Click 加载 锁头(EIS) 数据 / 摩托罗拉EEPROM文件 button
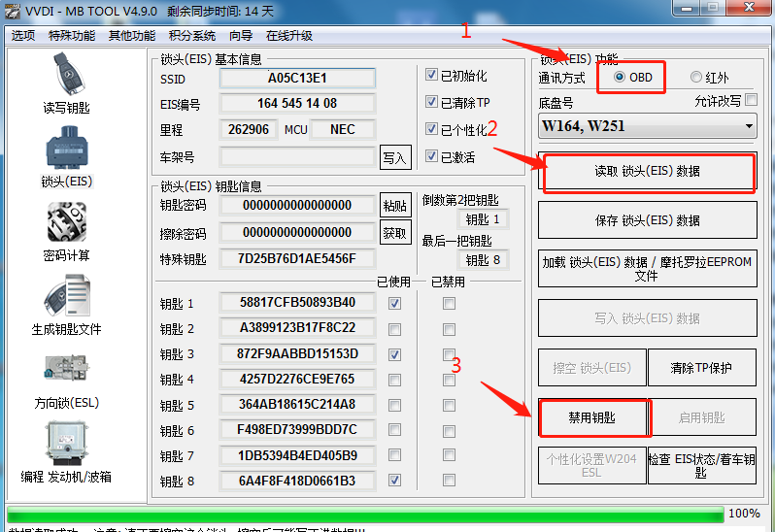 pyautogui.click(x=648, y=268)
